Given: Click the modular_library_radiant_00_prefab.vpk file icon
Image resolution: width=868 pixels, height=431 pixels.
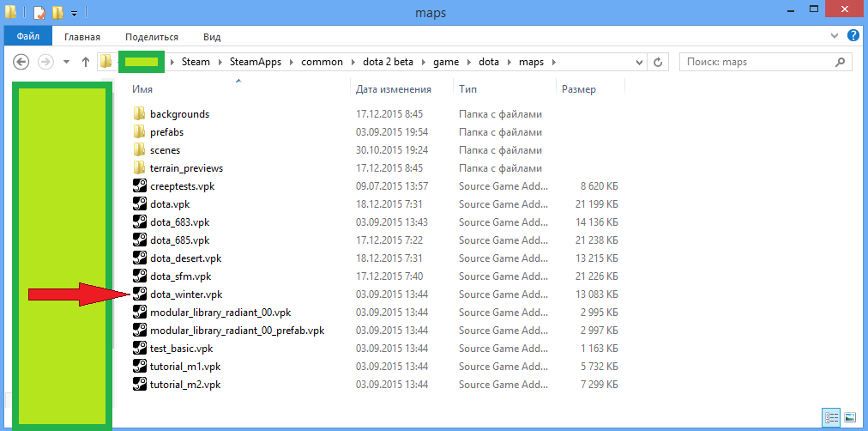Looking at the screenshot, I should [x=139, y=331].
